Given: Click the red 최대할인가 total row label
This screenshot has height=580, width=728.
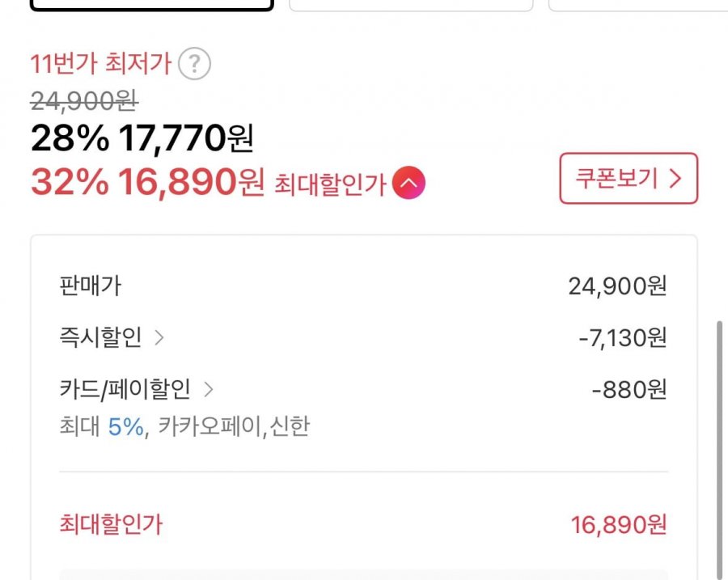Looking at the screenshot, I should click(x=111, y=525).
